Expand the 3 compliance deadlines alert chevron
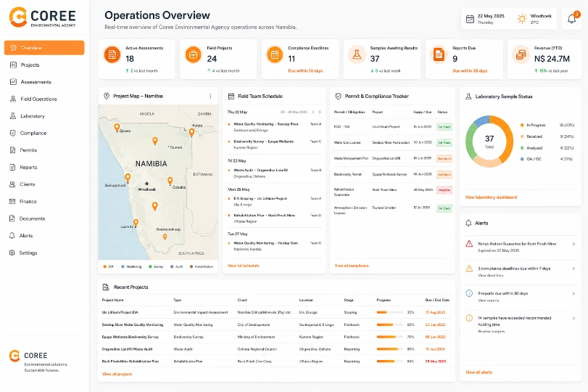 (x=573, y=269)
